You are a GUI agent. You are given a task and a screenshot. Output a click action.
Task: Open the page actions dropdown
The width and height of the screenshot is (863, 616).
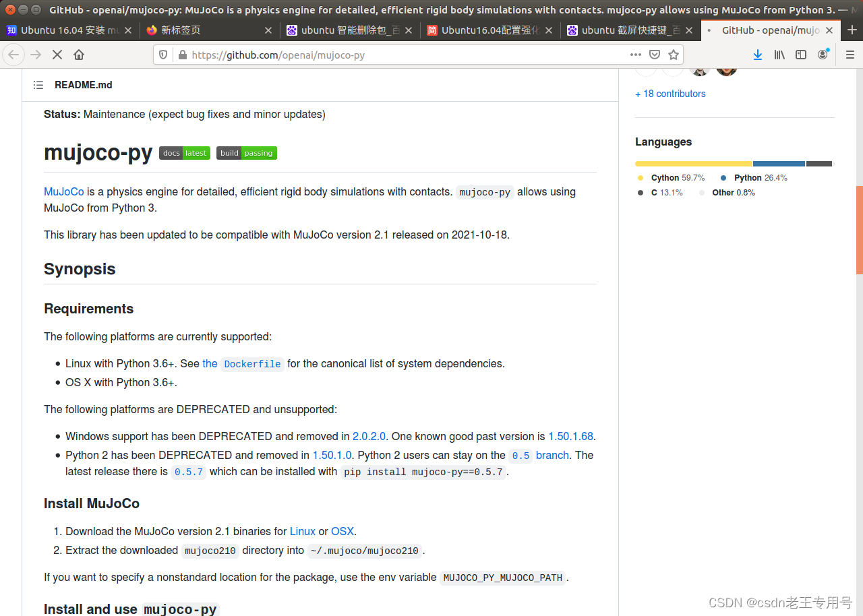636,55
